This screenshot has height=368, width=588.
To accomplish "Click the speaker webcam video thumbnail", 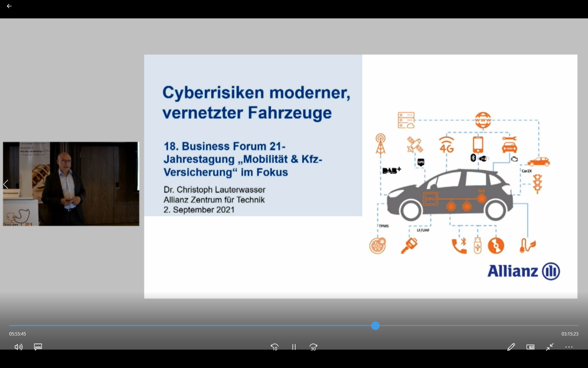I will pyautogui.click(x=71, y=184).
